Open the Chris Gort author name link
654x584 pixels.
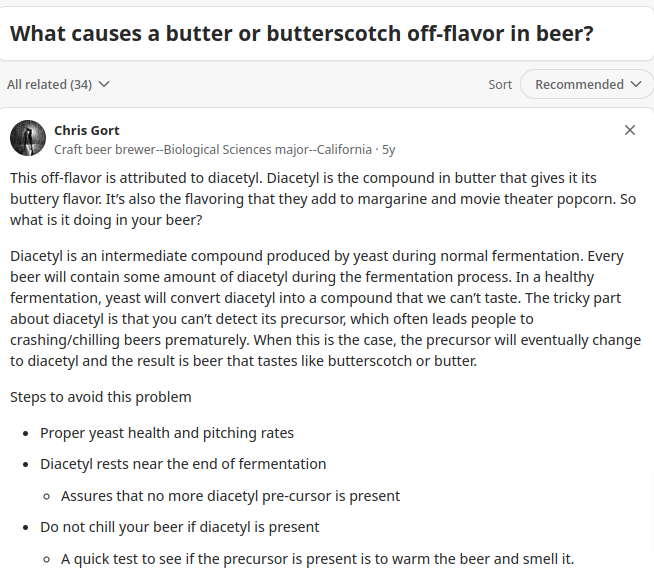pyautogui.click(x=87, y=131)
